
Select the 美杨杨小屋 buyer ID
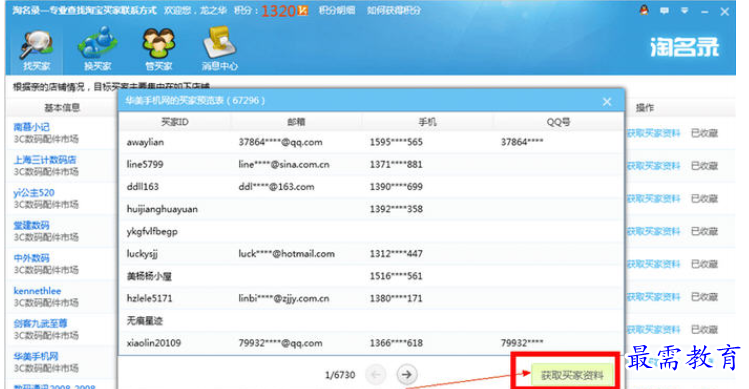pos(149,276)
